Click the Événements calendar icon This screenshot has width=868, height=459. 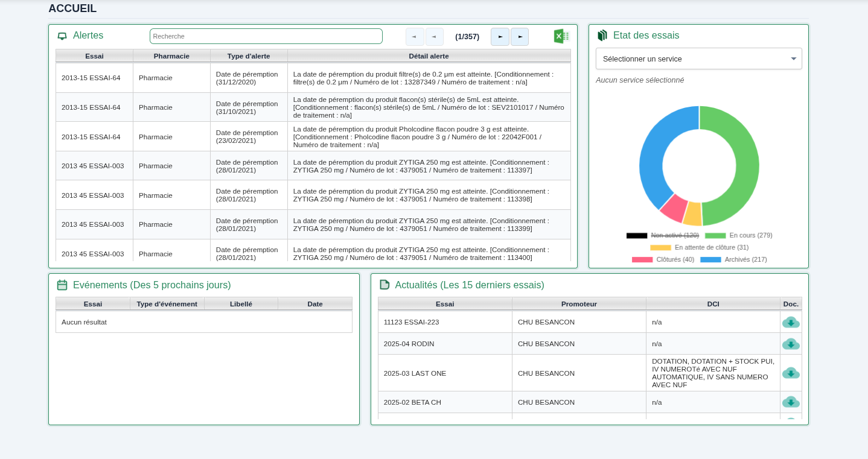[62, 285]
